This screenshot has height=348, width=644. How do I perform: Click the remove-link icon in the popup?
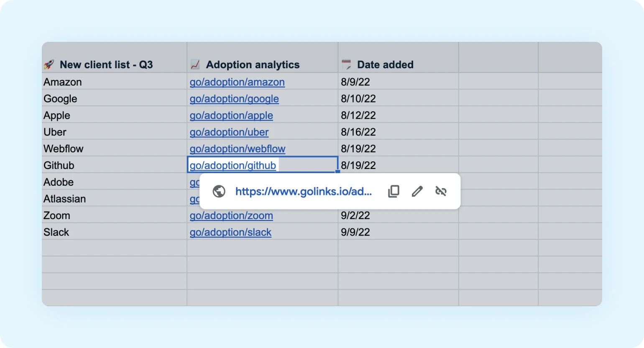pyautogui.click(x=441, y=191)
